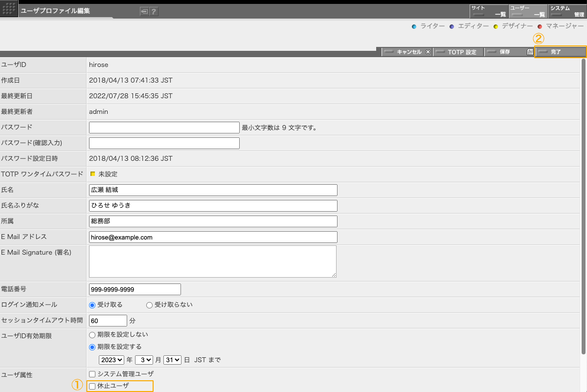This screenshot has width=587, height=392.
Task: Open help with the question mark icon
Action: click(x=154, y=12)
